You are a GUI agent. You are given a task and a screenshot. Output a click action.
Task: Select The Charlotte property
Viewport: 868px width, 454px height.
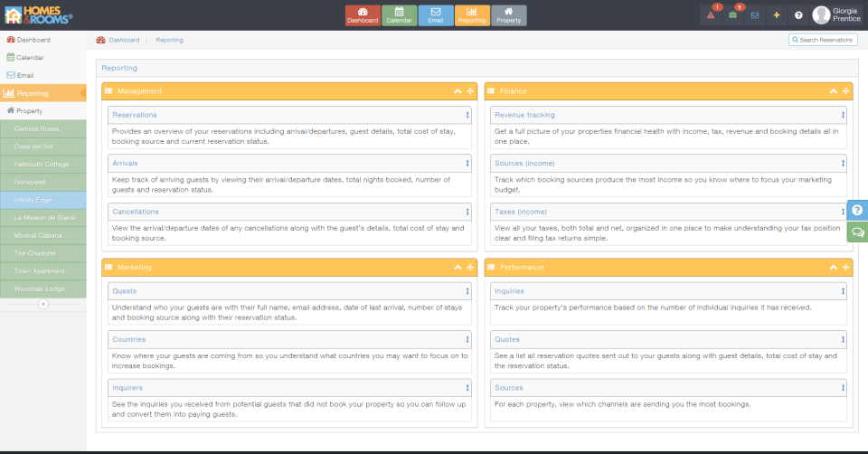(43, 253)
